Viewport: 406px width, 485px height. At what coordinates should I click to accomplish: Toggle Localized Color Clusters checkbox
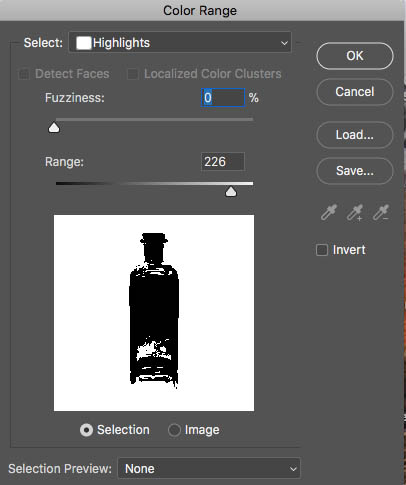point(133,74)
